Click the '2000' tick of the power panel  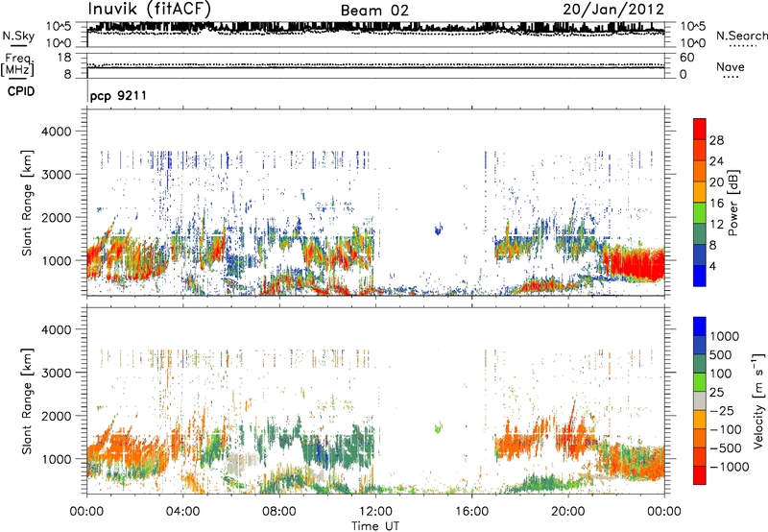click(56, 217)
